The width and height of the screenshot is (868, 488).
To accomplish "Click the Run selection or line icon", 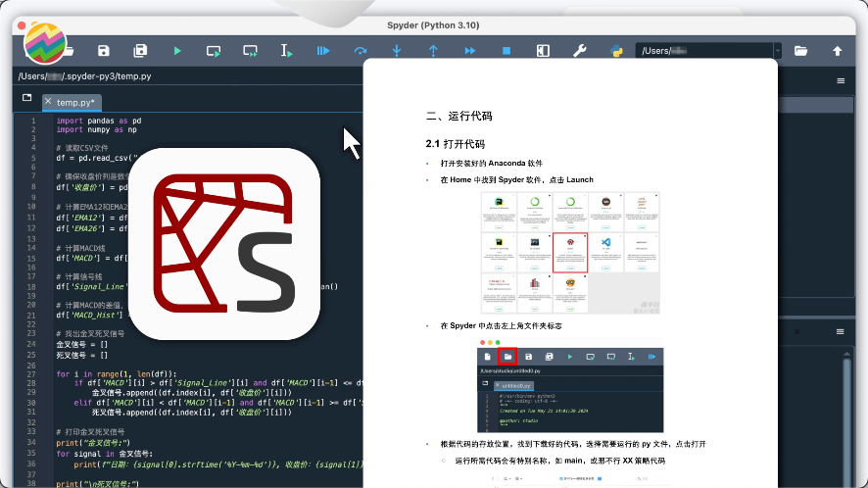I will pos(287,50).
